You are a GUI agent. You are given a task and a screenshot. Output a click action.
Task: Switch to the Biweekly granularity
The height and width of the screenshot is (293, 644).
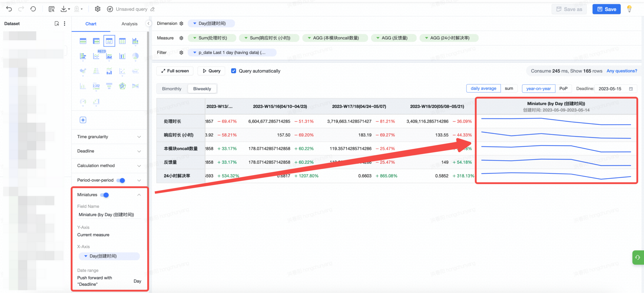click(202, 89)
